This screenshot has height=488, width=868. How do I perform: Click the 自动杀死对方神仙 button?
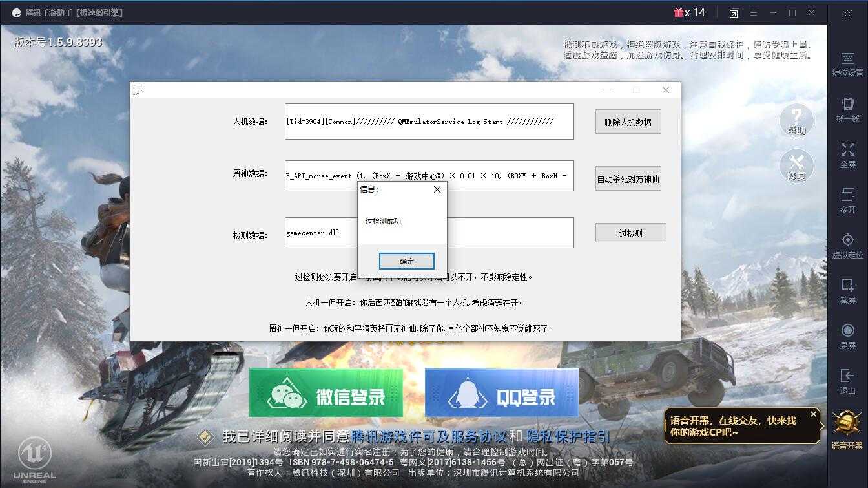(x=628, y=178)
